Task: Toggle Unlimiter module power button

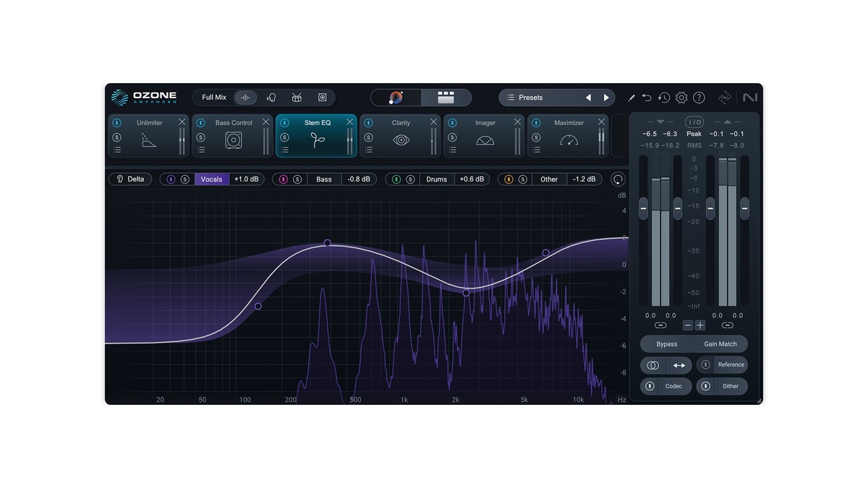Action: click(116, 123)
